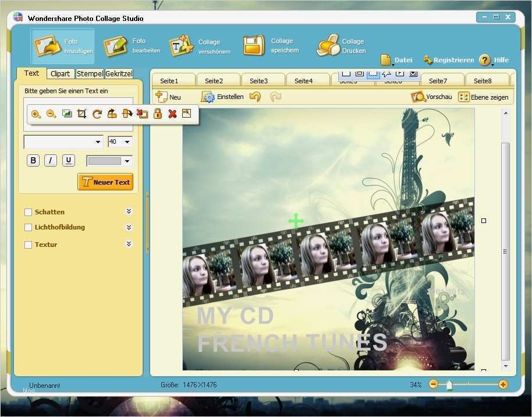Screen dimensions: 532x417
Task: Expand the Schatten options chevron
Action: click(129, 211)
